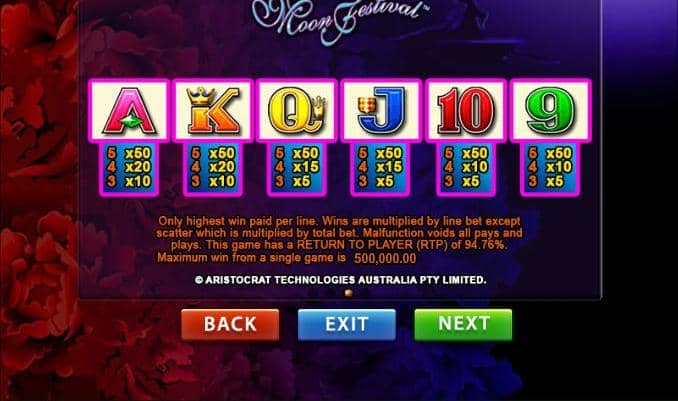678x401 pixels.
Task: Select the blue Jack symbol icon
Action: pyautogui.click(x=381, y=110)
